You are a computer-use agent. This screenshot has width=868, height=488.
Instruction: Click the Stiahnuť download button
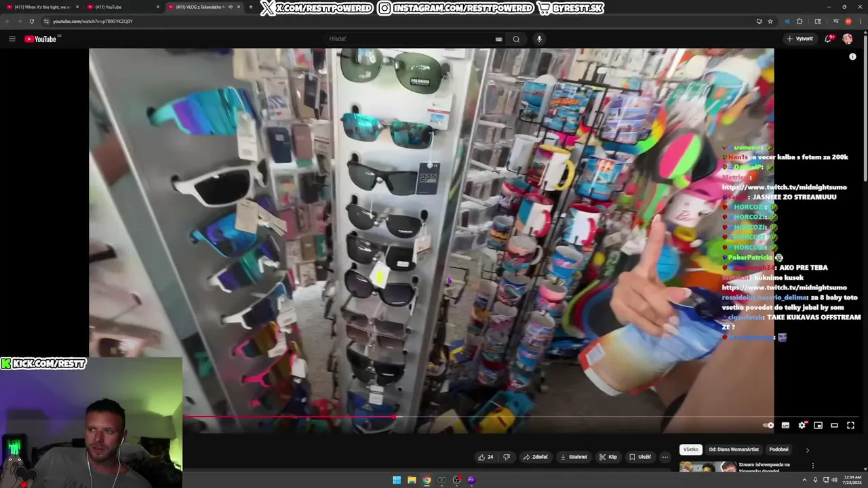coord(574,457)
